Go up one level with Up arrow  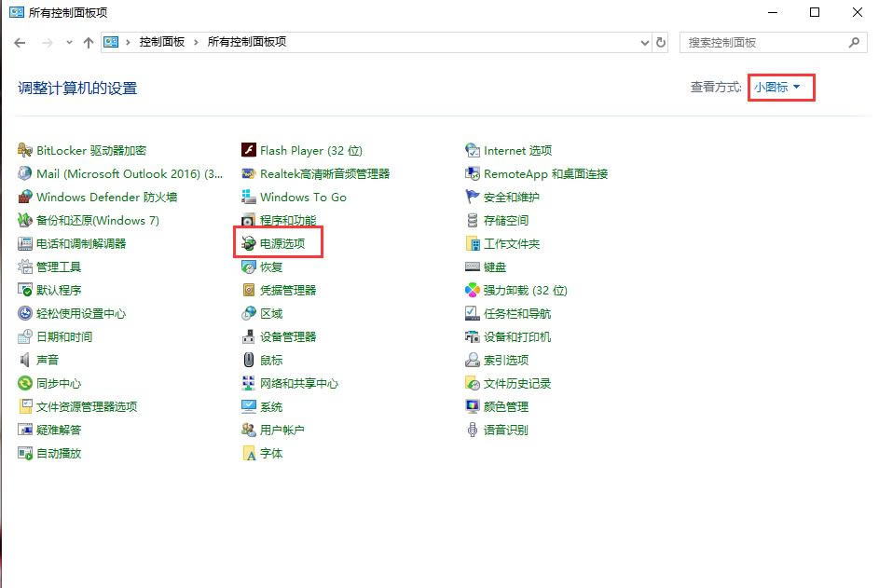pyautogui.click(x=88, y=43)
